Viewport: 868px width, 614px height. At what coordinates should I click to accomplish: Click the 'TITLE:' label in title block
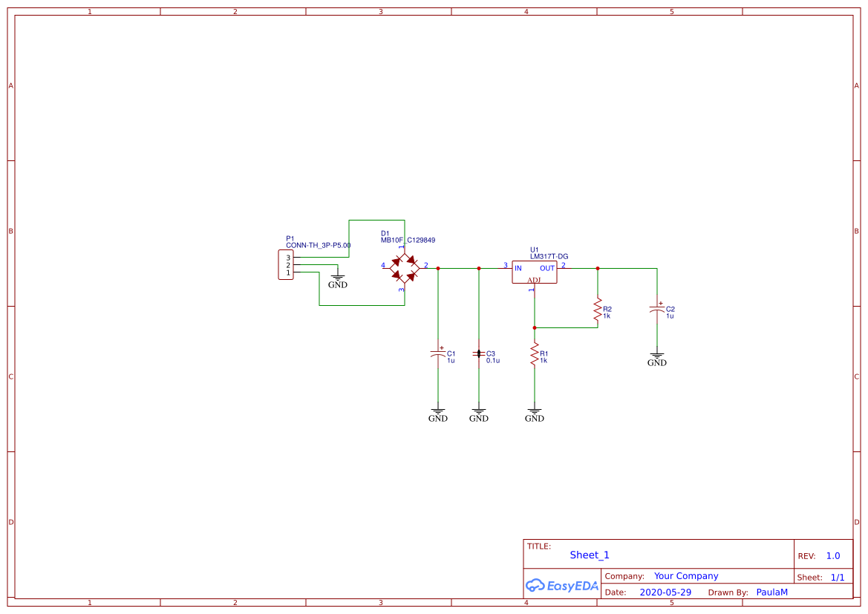[538, 546]
